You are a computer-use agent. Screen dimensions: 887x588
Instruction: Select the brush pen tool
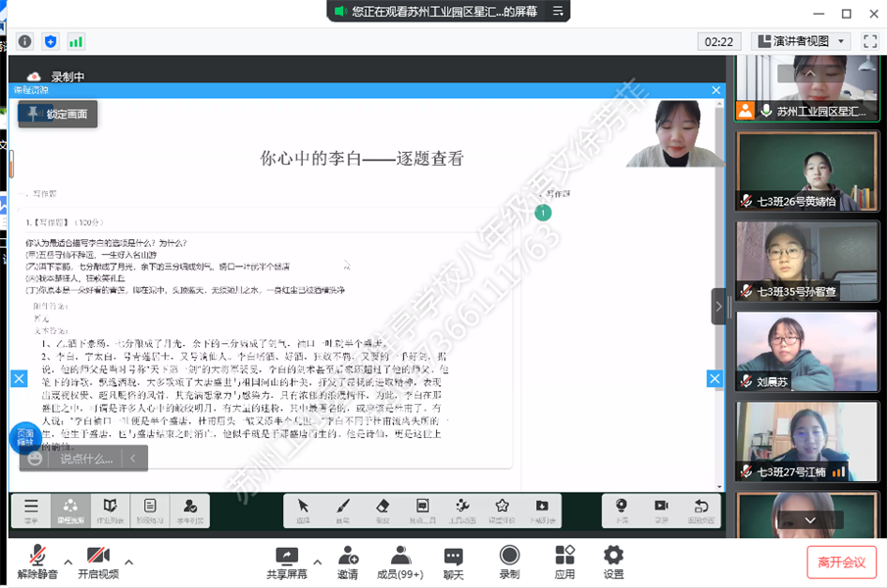(343, 511)
